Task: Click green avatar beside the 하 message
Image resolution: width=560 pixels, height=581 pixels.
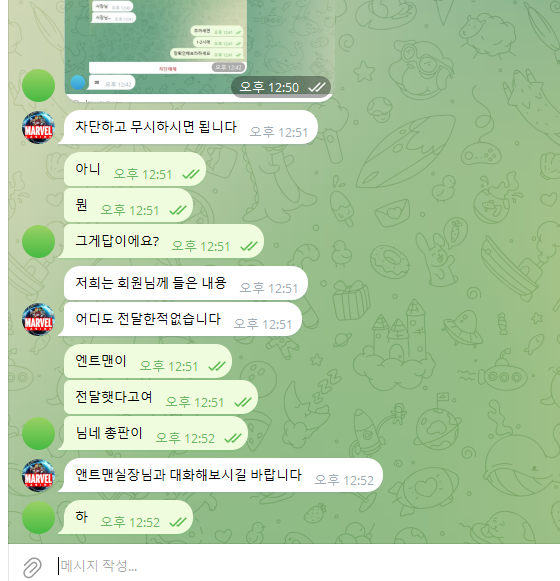Action: (x=39, y=518)
